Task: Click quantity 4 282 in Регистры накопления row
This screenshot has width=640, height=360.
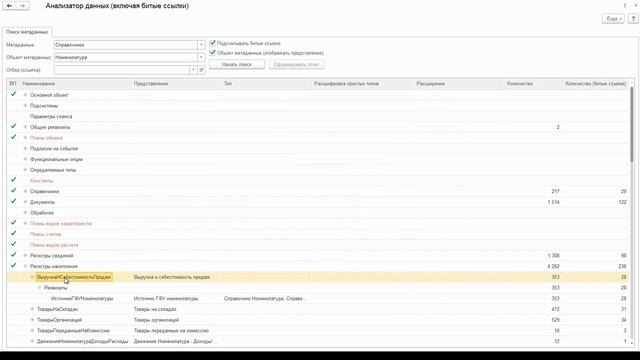Action: click(553, 266)
